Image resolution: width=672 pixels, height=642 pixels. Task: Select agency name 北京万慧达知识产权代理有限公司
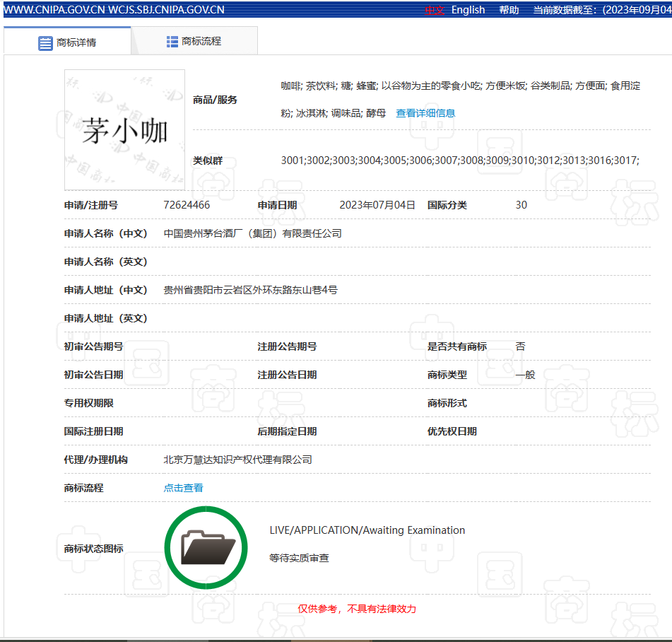pyautogui.click(x=238, y=460)
